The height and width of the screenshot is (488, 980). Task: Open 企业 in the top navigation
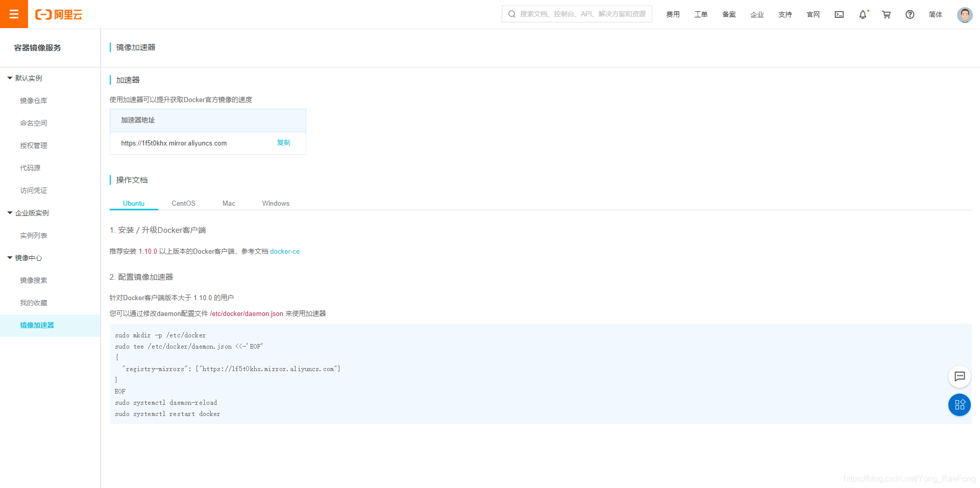tap(757, 14)
